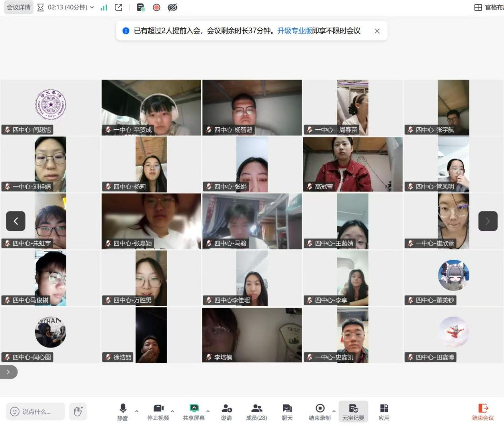504x426 pixels.
Task: Open 成员(28) members list
Action: pyautogui.click(x=257, y=412)
